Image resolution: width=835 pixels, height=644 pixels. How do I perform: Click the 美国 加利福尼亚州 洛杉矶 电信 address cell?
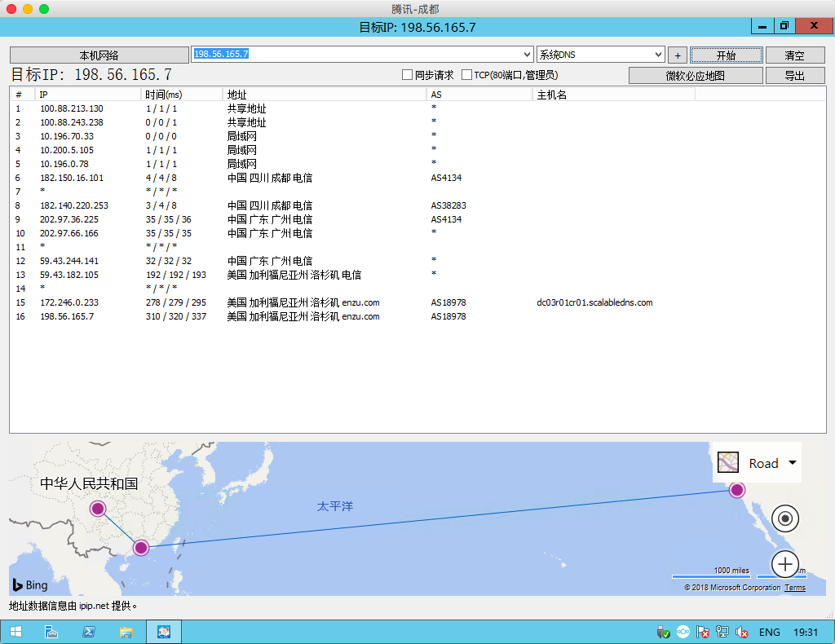294,275
